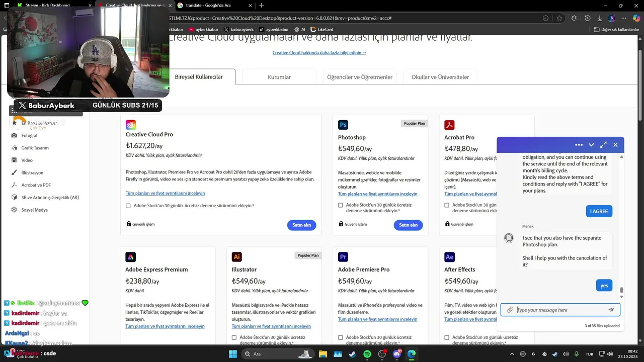Open Windows Start menu

click(233, 354)
